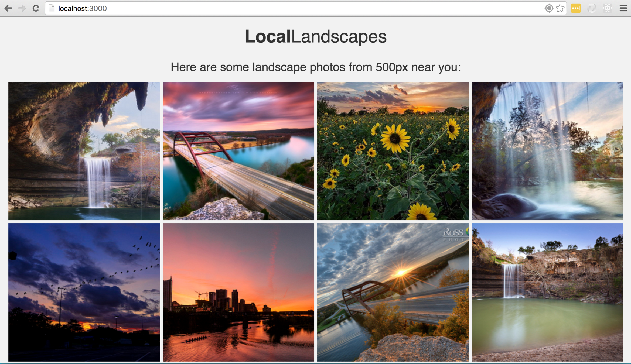Open the React developer tools extension icon
This screenshot has width=631, height=364.
pos(608,8)
